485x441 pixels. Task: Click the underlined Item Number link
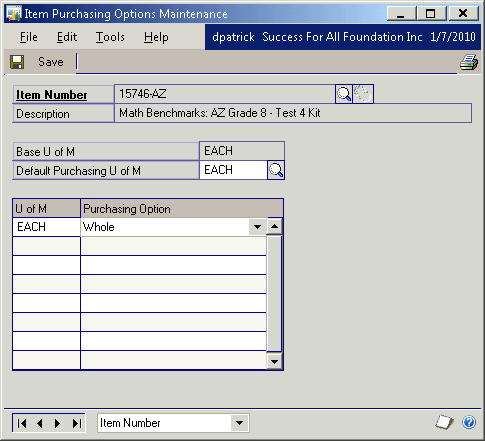tap(52, 95)
